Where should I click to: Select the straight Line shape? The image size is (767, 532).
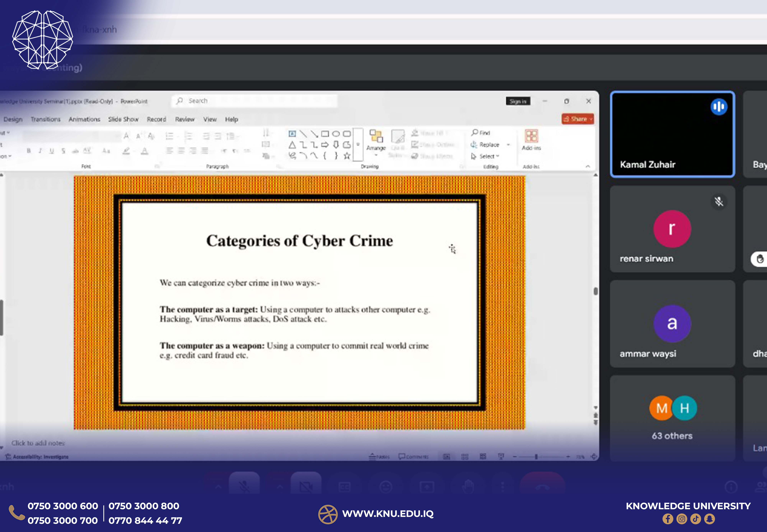(303, 134)
